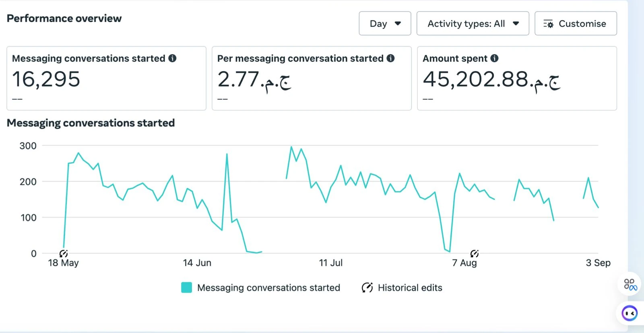644x333 pixels.
Task: Show info for Per messaging conversation started
Action: [x=390, y=58]
